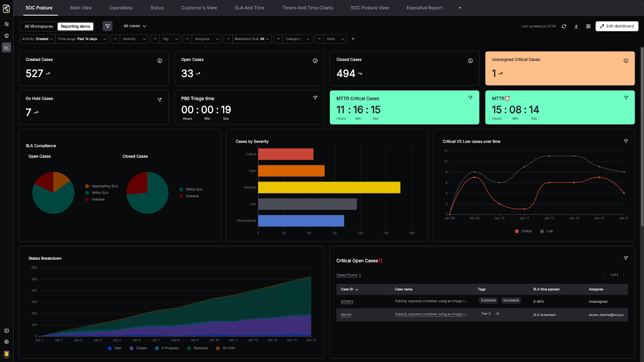Sort table by Case ID column
The width and height of the screenshot is (644, 362).
(x=349, y=289)
